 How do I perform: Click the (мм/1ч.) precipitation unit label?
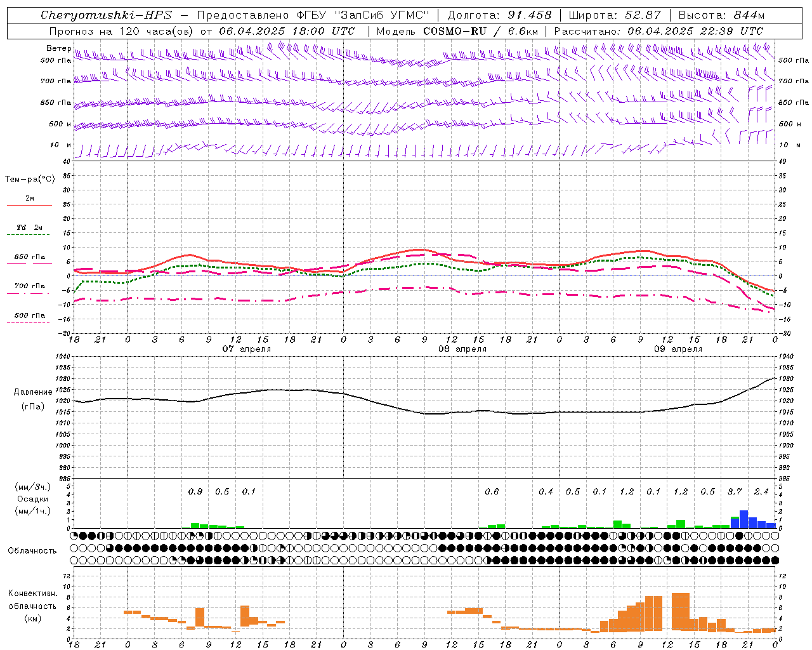tap(32, 510)
